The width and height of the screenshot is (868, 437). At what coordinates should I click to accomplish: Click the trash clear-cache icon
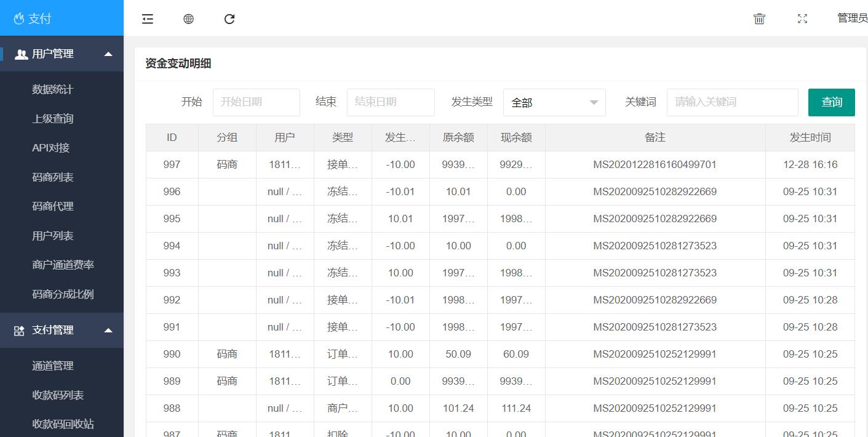pyautogui.click(x=759, y=19)
